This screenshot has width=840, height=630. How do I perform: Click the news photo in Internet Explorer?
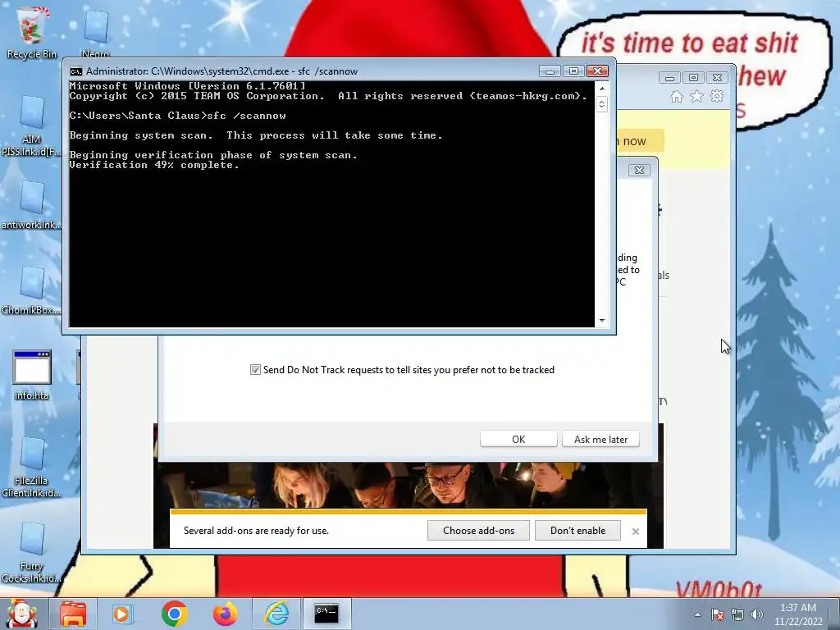click(x=409, y=485)
